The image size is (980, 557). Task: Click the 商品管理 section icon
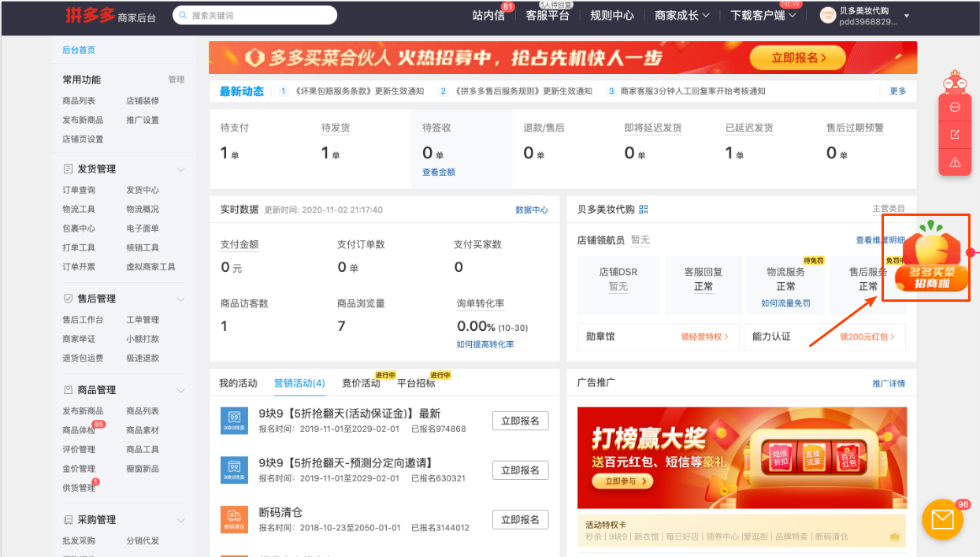(68, 390)
